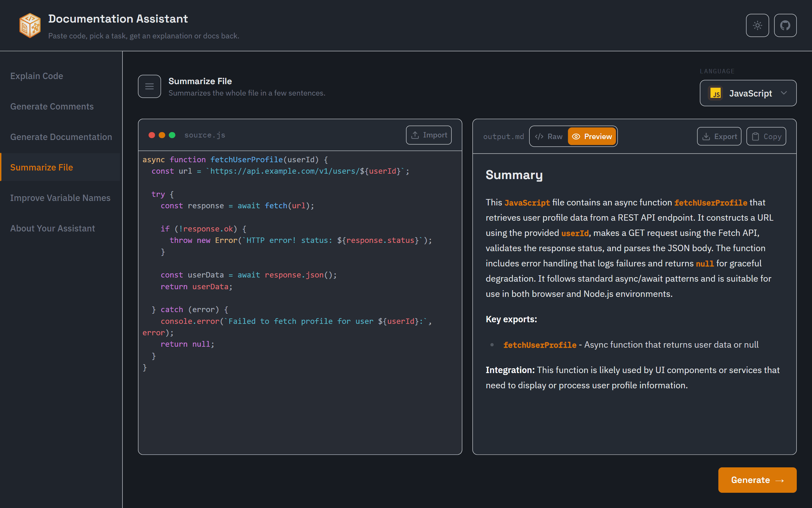
Task: Click the Documentation Assistant title
Action: [118, 19]
